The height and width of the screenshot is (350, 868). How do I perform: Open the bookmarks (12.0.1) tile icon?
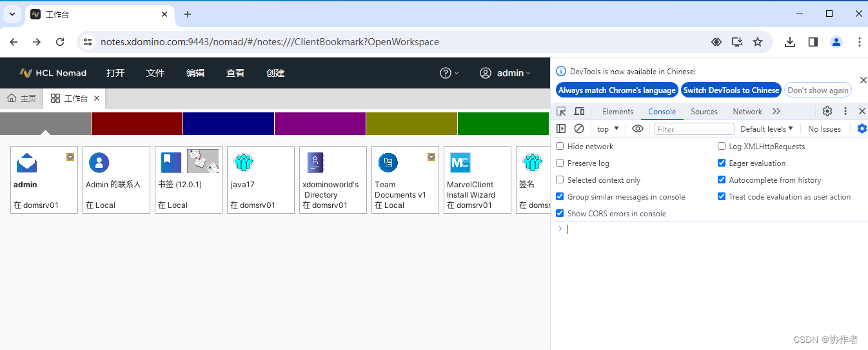(x=171, y=163)
